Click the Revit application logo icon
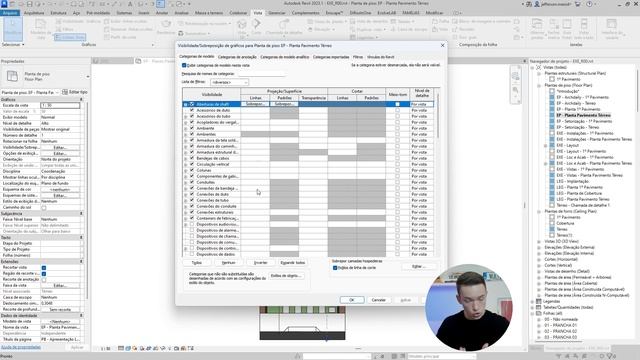Screen dimensions: 640x360 (x=4, y=4)
